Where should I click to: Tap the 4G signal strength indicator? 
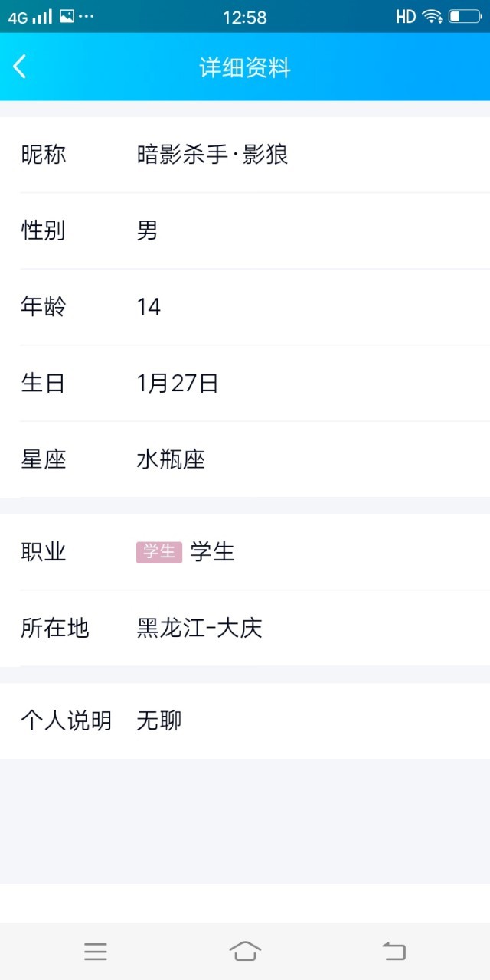[30, 17]
